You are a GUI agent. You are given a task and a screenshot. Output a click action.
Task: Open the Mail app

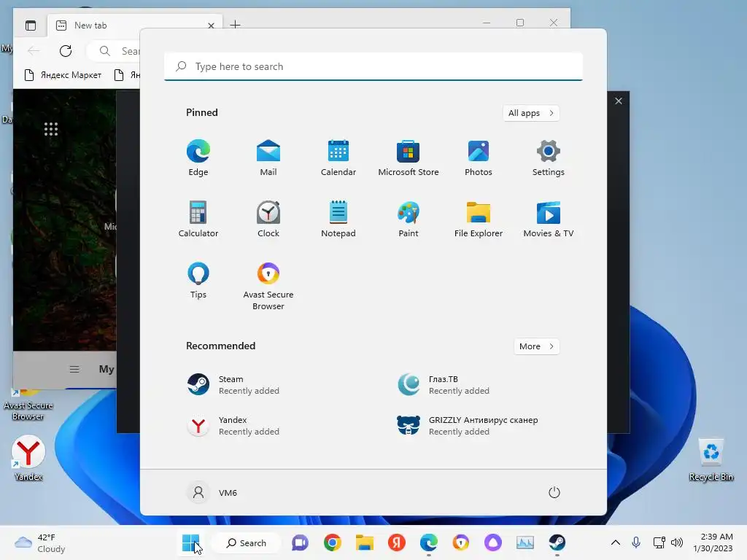click(x=268, y=158)
